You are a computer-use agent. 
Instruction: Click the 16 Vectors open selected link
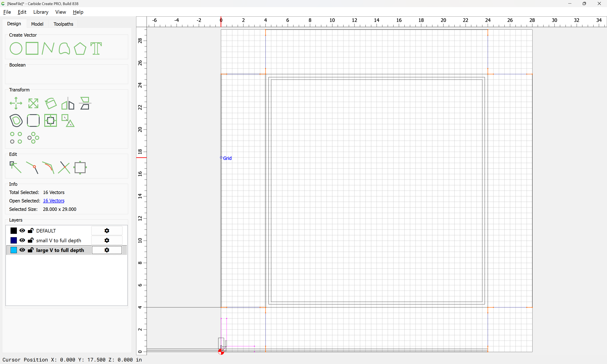pyautogui.click(x=54, y=201)
